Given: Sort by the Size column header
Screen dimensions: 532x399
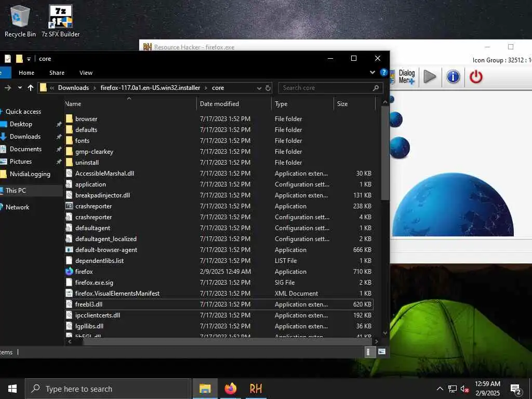Looking at the screenshot, I should pyautogui.click(x=355, y=104).
